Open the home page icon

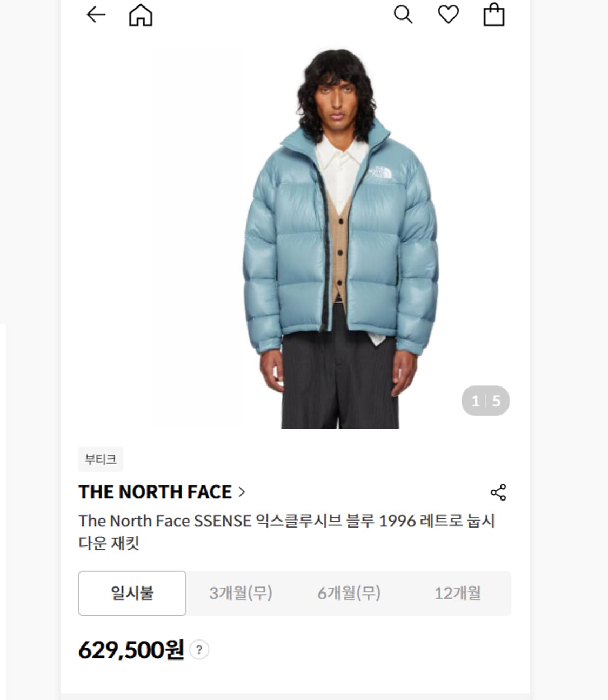point(141,15)
